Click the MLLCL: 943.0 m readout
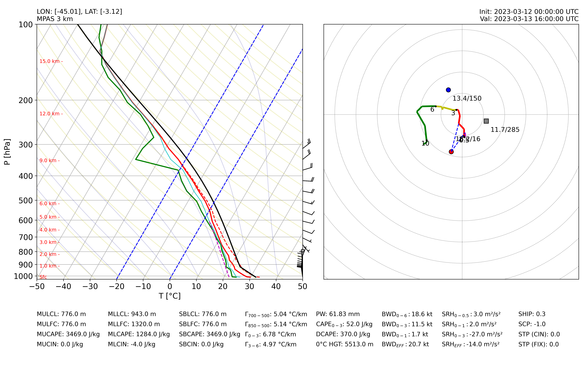 (x=132, y=314)
